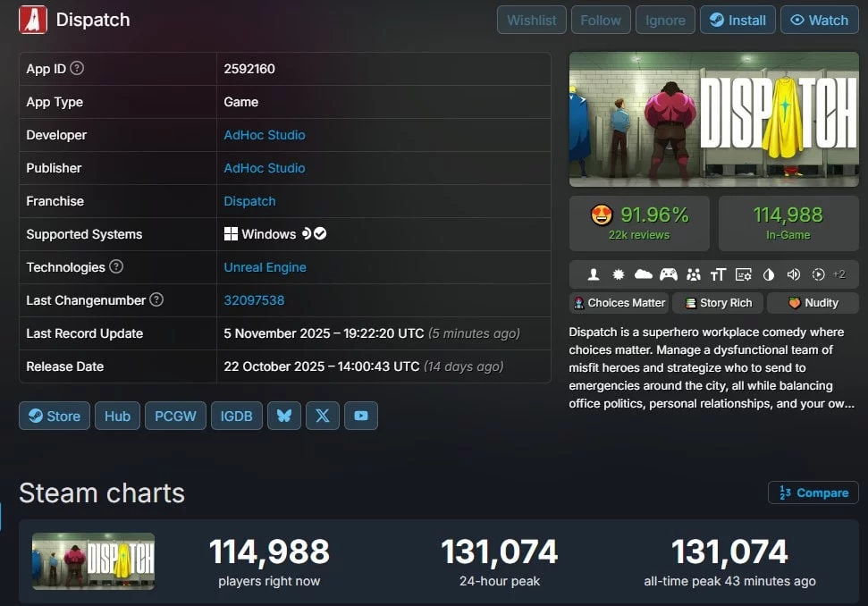This screenshot has height=606, width=868.
Task: Open the AdHoc Studio publisher link
Action: (265, 168)
